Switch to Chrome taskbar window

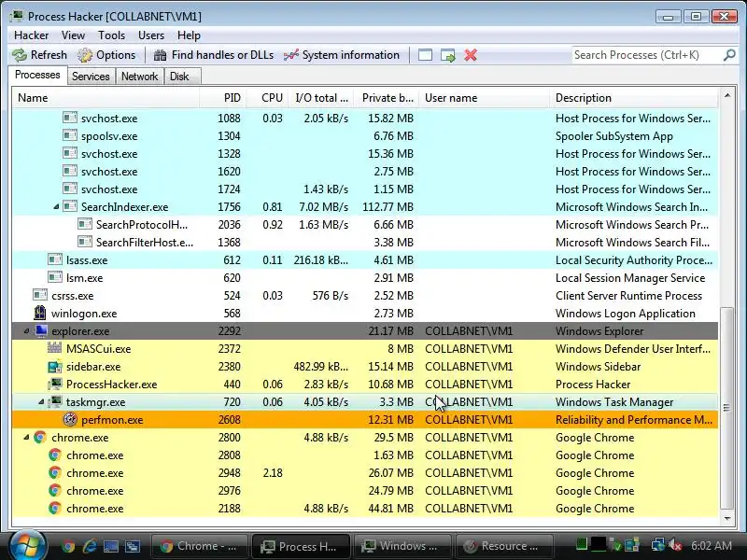click(199, 546)
